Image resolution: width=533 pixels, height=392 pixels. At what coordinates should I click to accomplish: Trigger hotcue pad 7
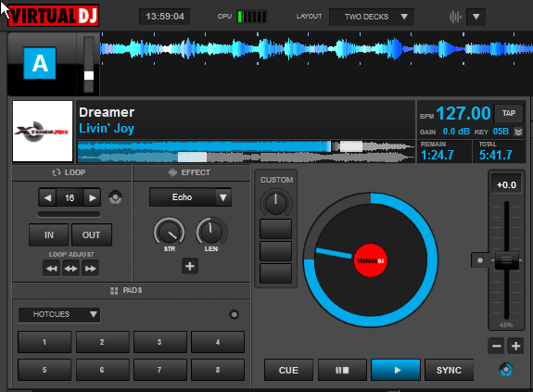tap(160, 370)
